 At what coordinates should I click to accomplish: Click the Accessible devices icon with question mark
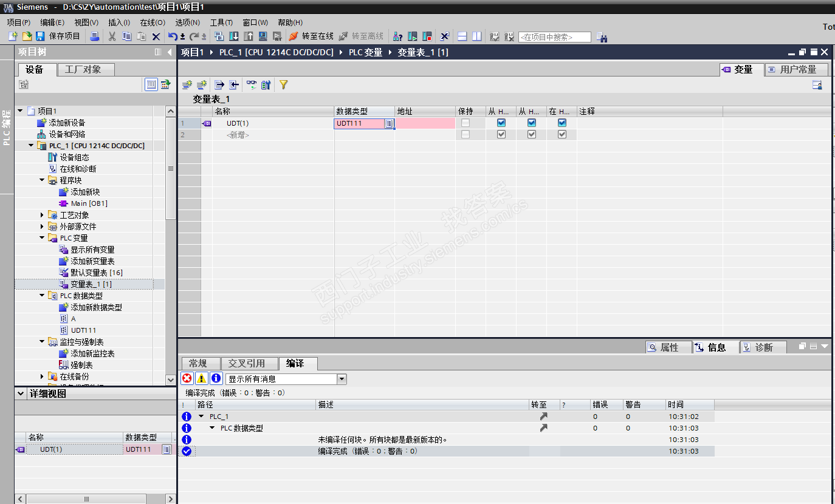point(398,36)
